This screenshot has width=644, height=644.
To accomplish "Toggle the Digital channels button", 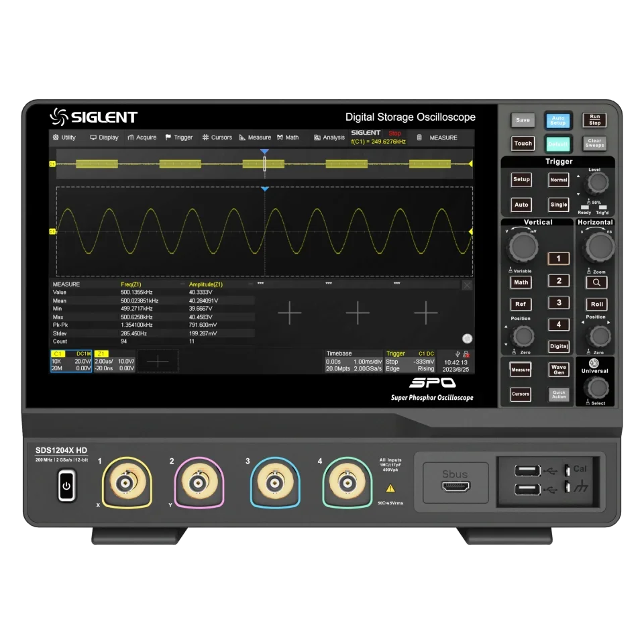I will [559, 346].
